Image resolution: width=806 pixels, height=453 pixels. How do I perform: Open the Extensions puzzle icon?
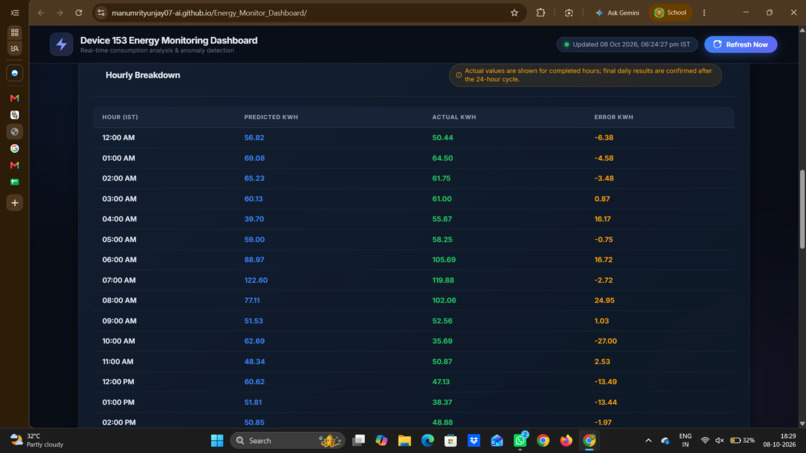point(540,13)
